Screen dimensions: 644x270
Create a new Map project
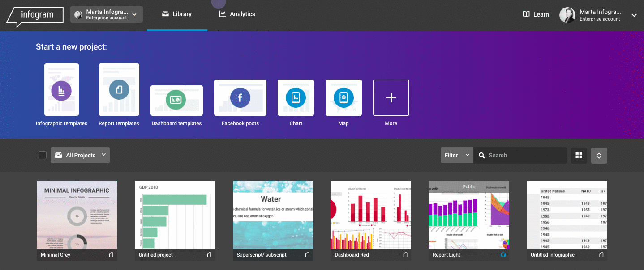tap(343, 97)
